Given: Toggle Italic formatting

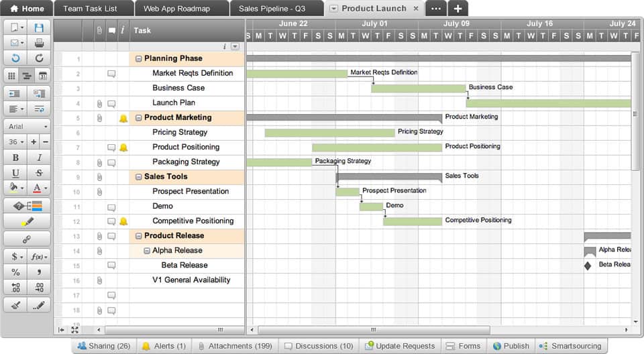Looking at the screenshot, I should (39, 158).
